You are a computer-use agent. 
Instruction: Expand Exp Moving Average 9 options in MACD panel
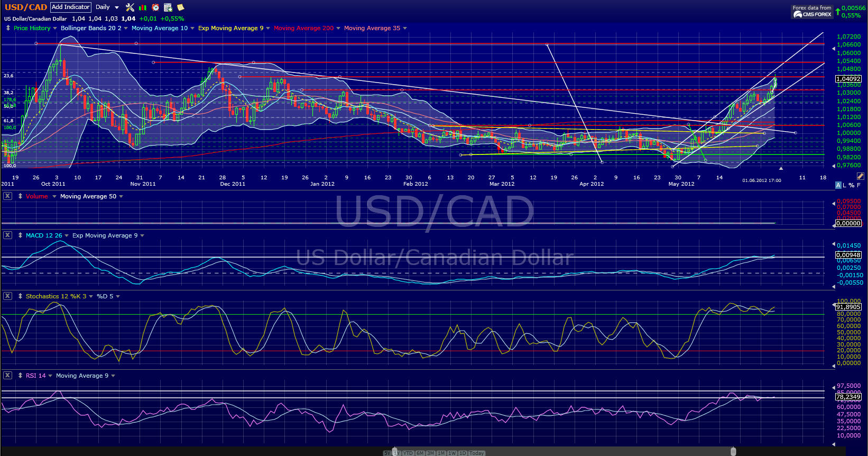[142, 235]
